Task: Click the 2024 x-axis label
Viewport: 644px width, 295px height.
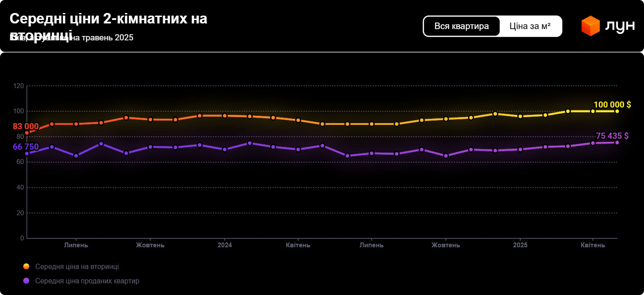Action: [225, 245]
